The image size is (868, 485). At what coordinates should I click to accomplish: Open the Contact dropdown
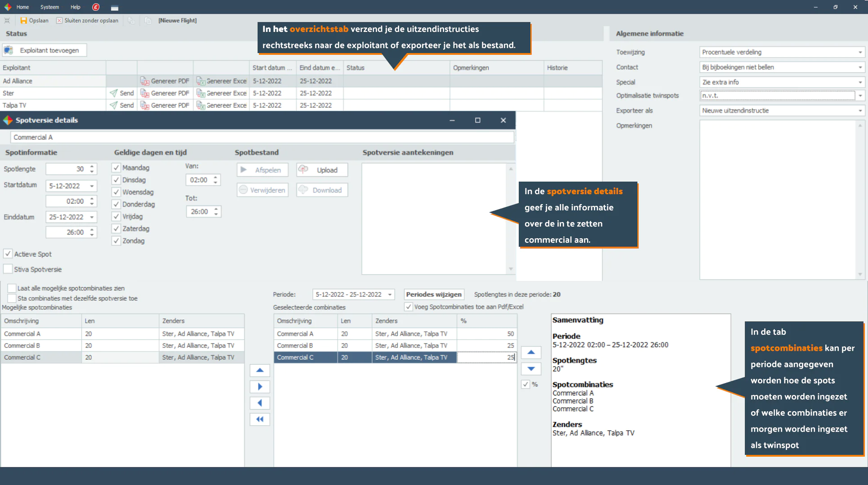(860, 67)
